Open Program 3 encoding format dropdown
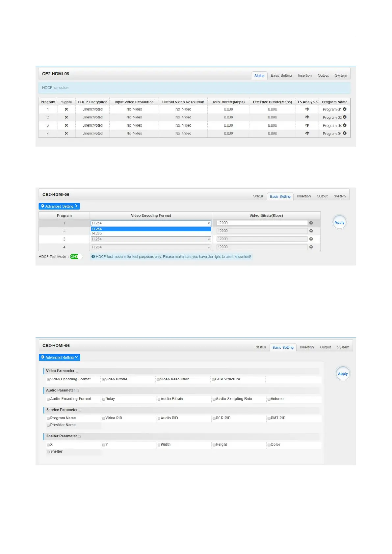Viewport: 392px width, 554px height. [151, 239]
